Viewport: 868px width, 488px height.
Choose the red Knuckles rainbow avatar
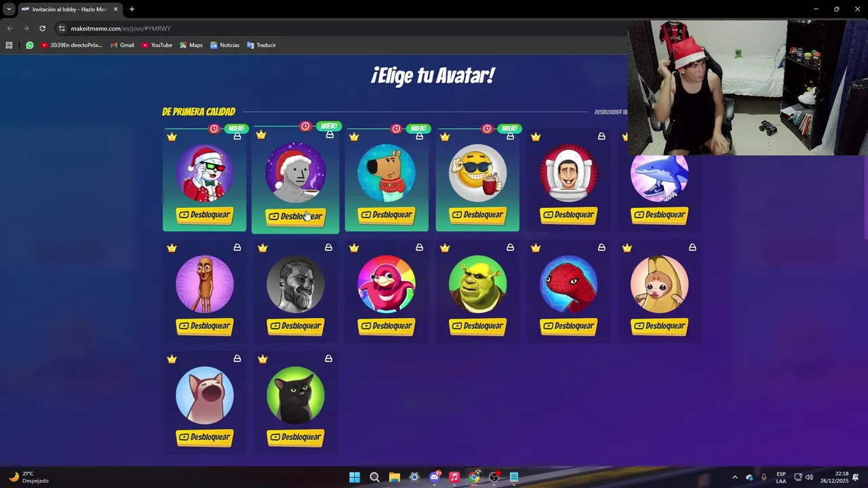(x=387, y=284)
